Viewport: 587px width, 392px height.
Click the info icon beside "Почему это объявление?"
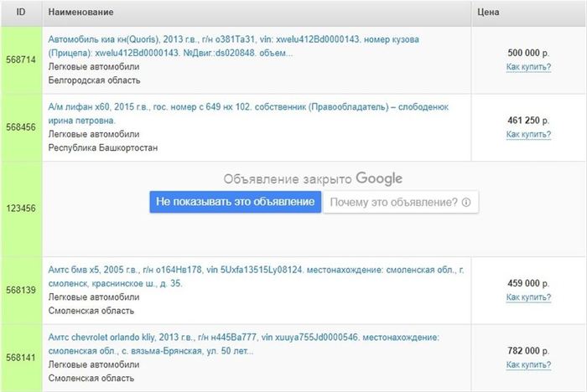(466, 203)
